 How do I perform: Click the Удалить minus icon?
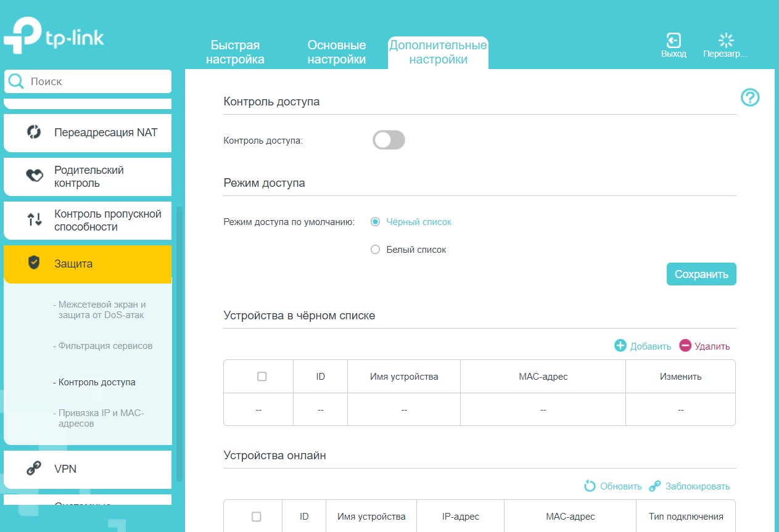(685, 346)
